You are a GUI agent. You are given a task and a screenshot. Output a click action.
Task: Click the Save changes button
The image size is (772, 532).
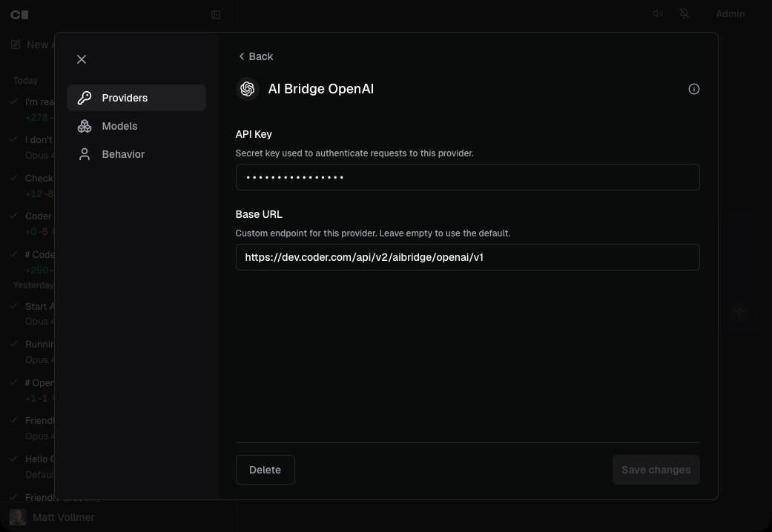[656, 470]
